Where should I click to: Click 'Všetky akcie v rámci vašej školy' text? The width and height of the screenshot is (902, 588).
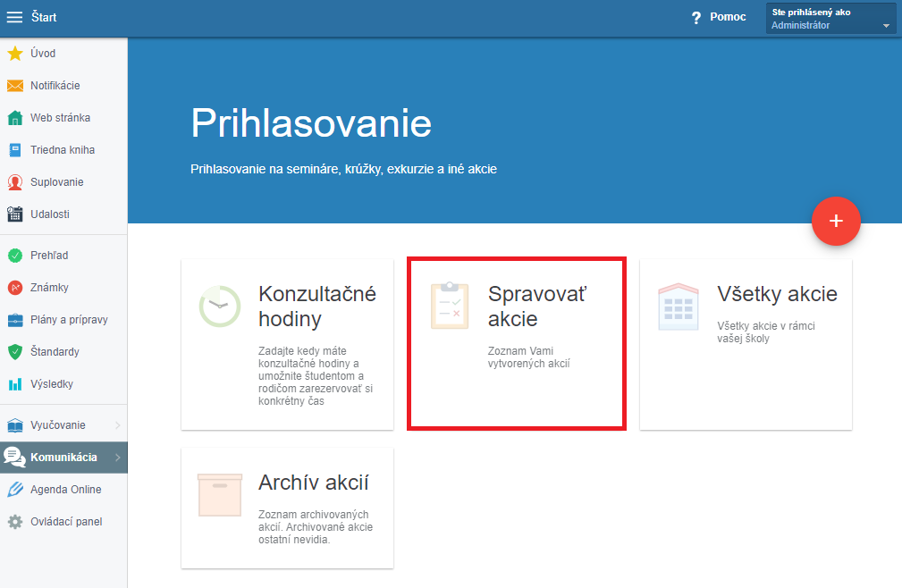tap(765, 332)
